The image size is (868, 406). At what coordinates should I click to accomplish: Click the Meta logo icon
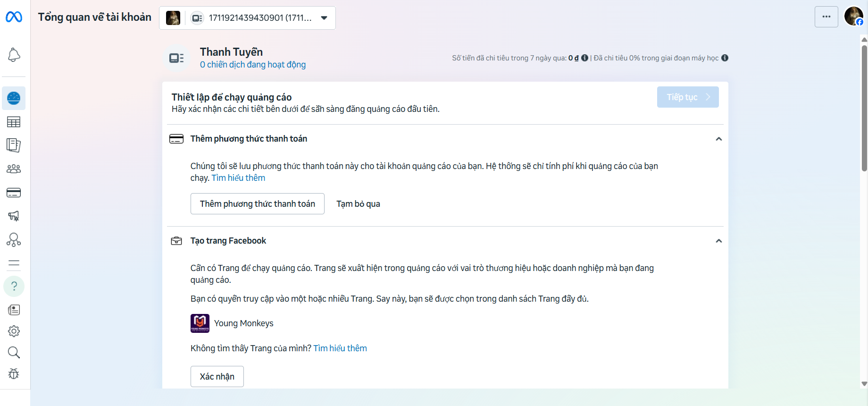14,17
